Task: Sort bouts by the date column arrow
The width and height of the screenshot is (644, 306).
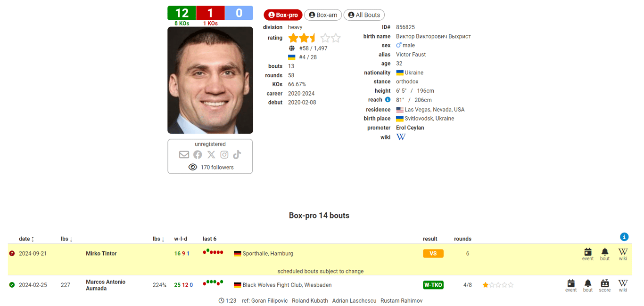Action: (x=33, y=239)
